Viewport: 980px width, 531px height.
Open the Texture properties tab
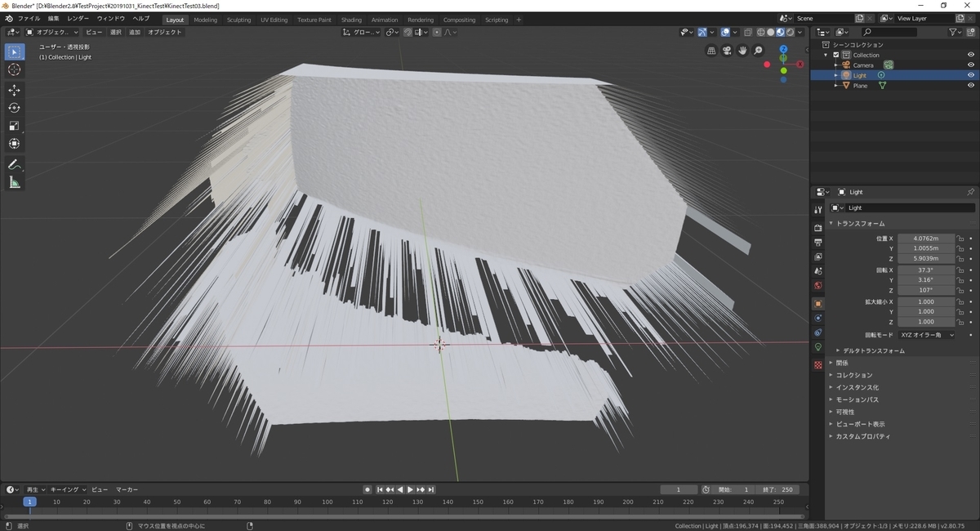point(817,364)
